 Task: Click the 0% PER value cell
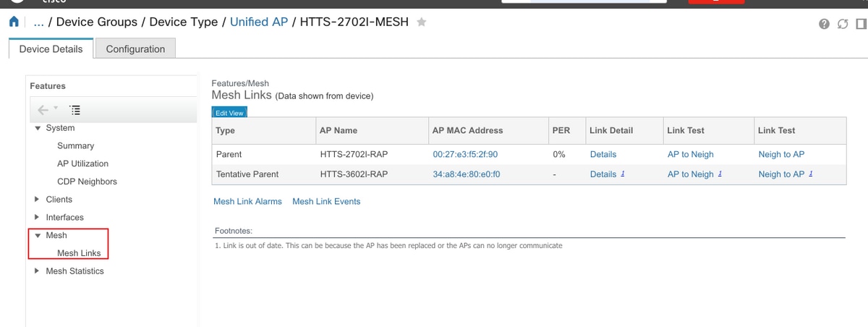pyautogui.click(x=558, y=154)
